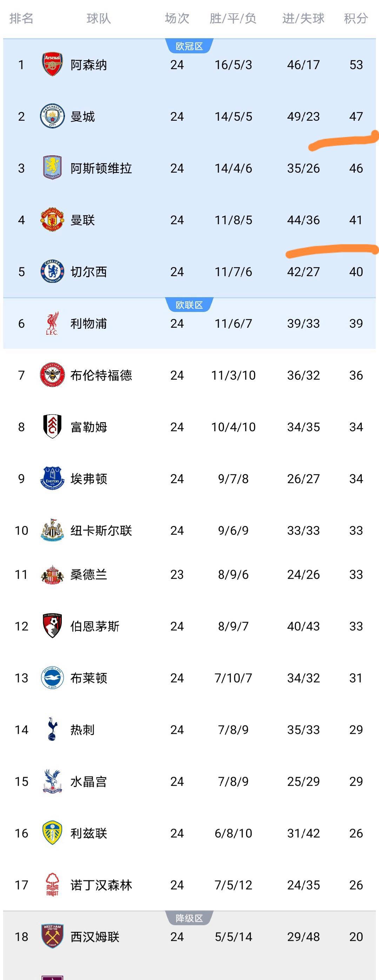Open team page for 阿斯顿维拉
Image resolution: width=379 pixels, height=980 pixels.
pyautogui.click(x=101, y=168)
